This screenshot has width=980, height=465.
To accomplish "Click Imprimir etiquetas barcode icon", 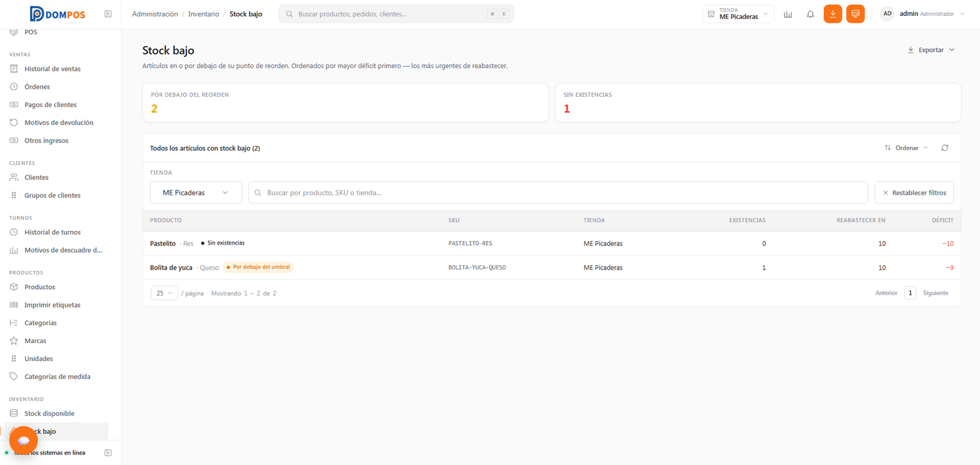I will pyautogui.click(x=13, y=304).
